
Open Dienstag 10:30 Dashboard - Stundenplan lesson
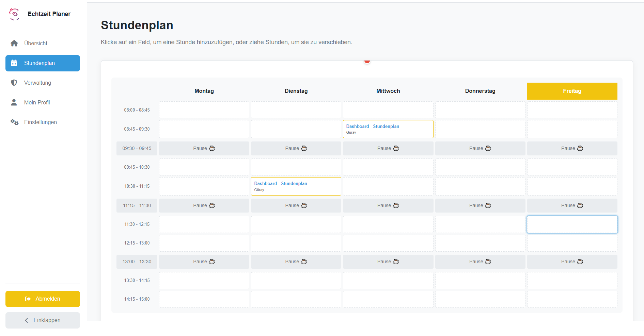coord(296,186)
